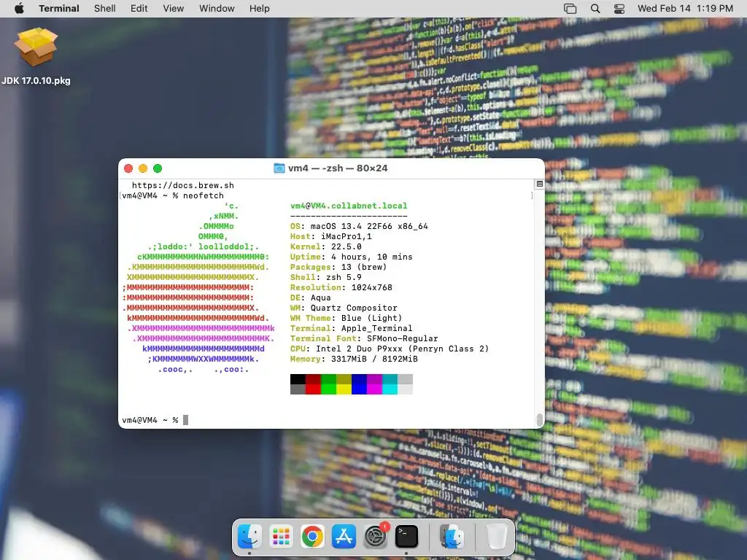The image size is (747, 560).
Task: Click the split pane icon in Terminal
Action: [x=540, y=184]
